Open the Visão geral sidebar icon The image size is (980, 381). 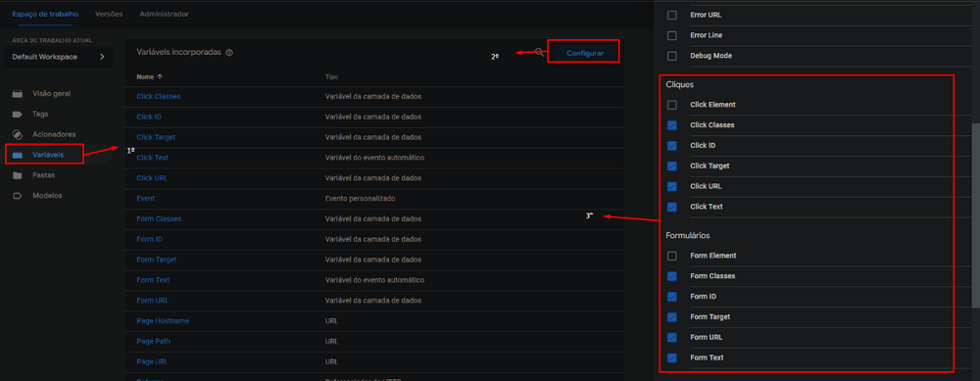[18, 94]
